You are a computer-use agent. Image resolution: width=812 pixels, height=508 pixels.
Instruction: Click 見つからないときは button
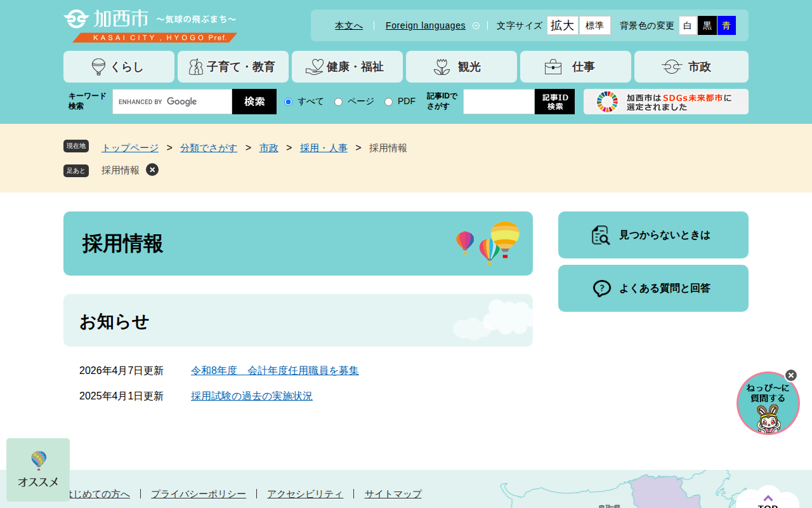pyautogui.click(x=653, y=235)
